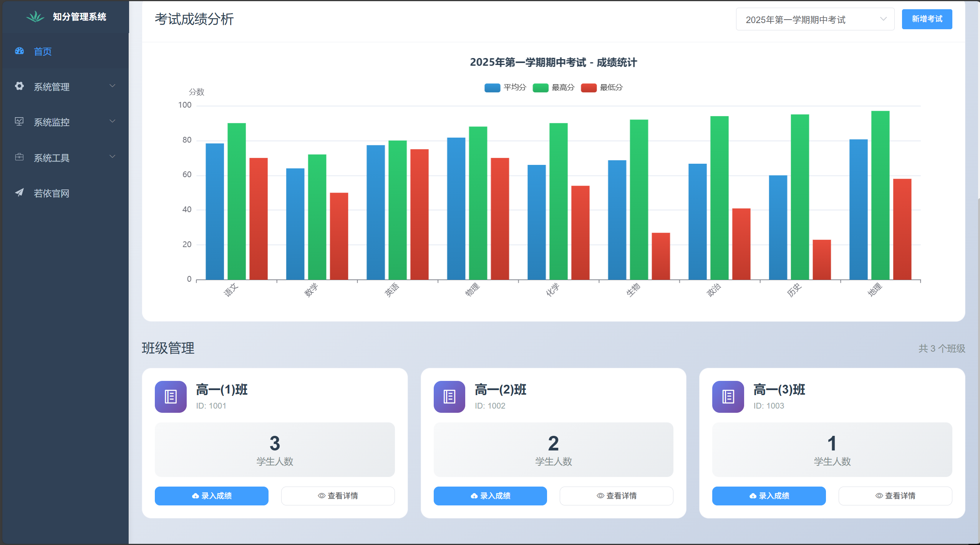Click the purple class icon of 高一(3)班

728,397
